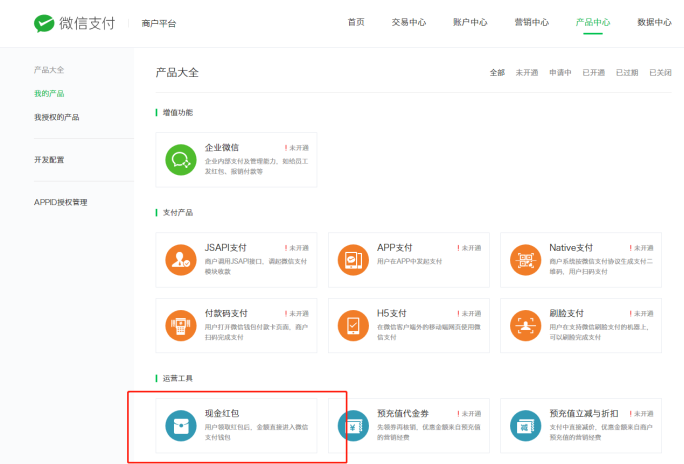Viewport: 684px width, 464px height.
Task: Click the 付款码支付 product title
Action: pyautogui.click(x=226, y=313)
